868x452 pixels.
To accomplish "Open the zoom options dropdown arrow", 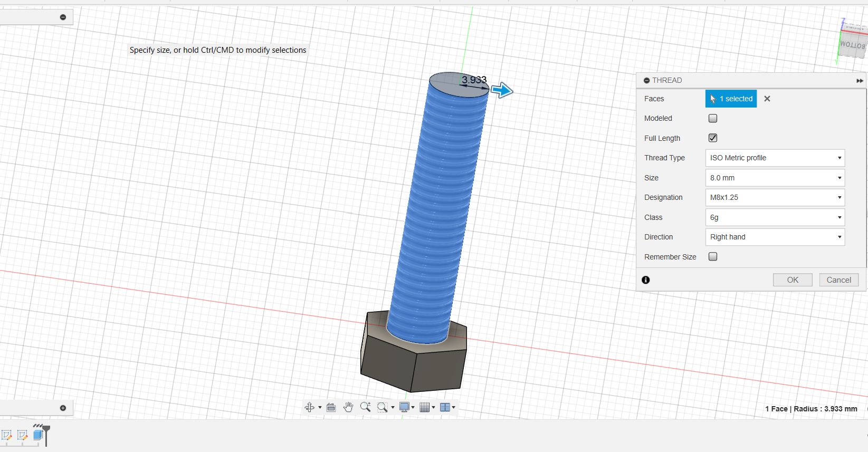I will [393, 407].
